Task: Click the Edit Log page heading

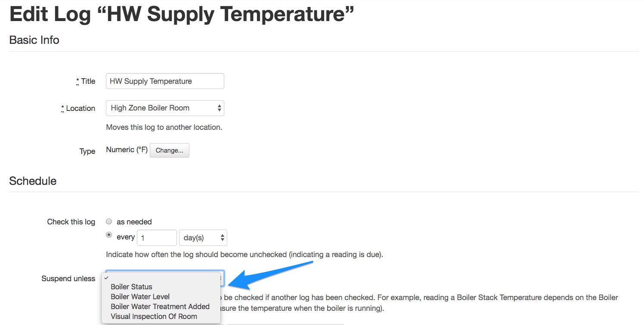Action: click(181, 15)
